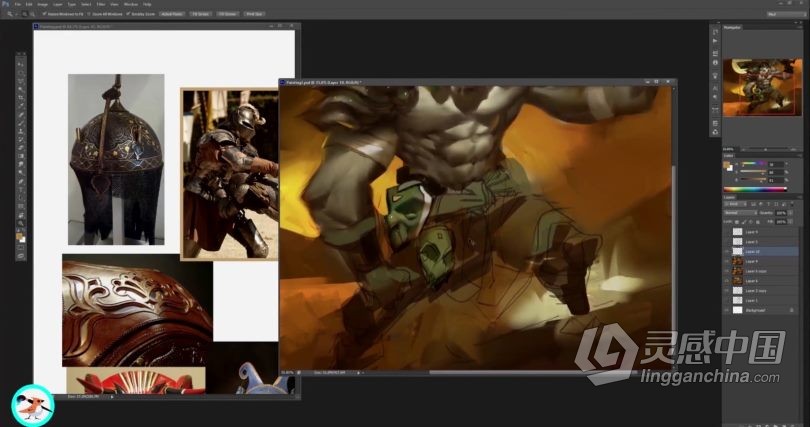
Task: Open the History panel icon
Action: pos(715,32)
